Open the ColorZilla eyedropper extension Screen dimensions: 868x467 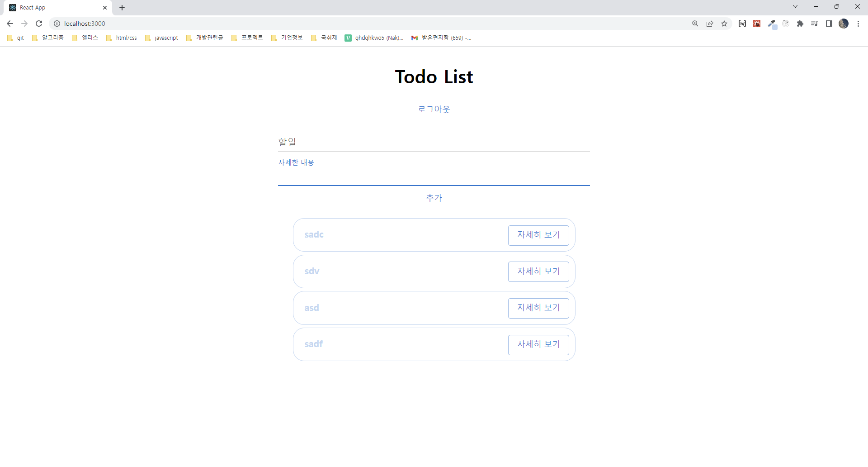tap(772, 23)
